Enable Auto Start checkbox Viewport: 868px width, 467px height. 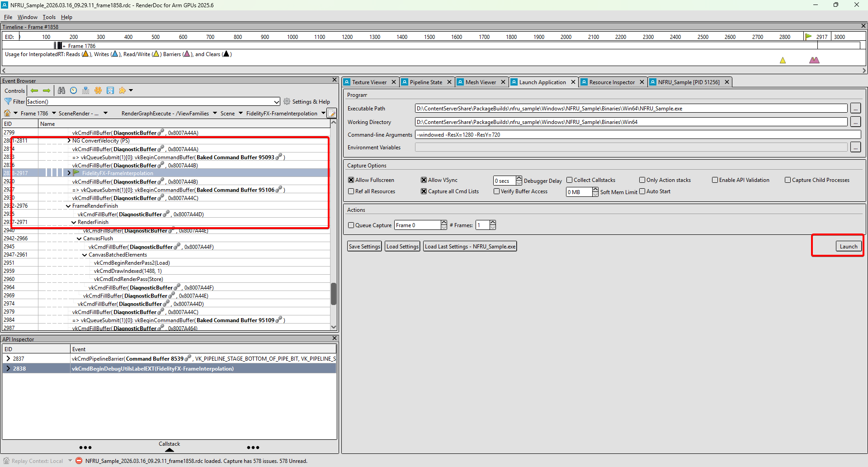pos(642,191)
